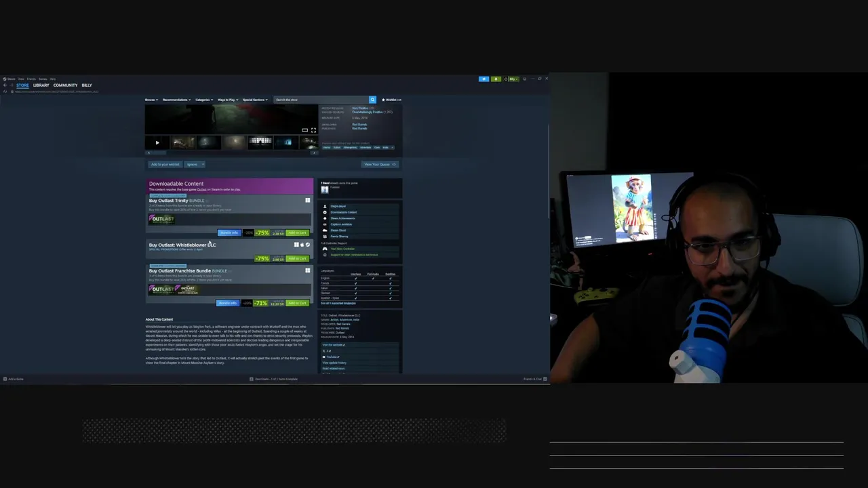Open Bundle info for Franchise Bundle
Viewport: 868px width, 488px height.
tap(228, 303)
